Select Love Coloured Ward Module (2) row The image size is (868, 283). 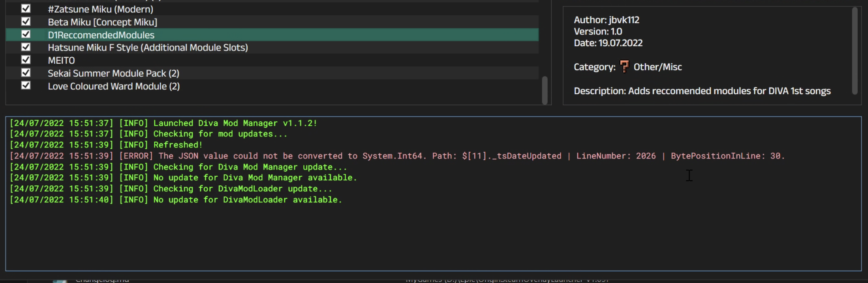(272, 86)
